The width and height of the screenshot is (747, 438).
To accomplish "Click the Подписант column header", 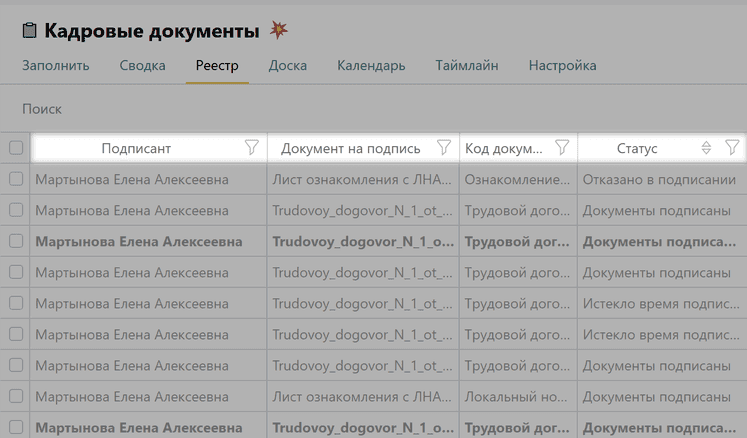I will pos(136,148).
